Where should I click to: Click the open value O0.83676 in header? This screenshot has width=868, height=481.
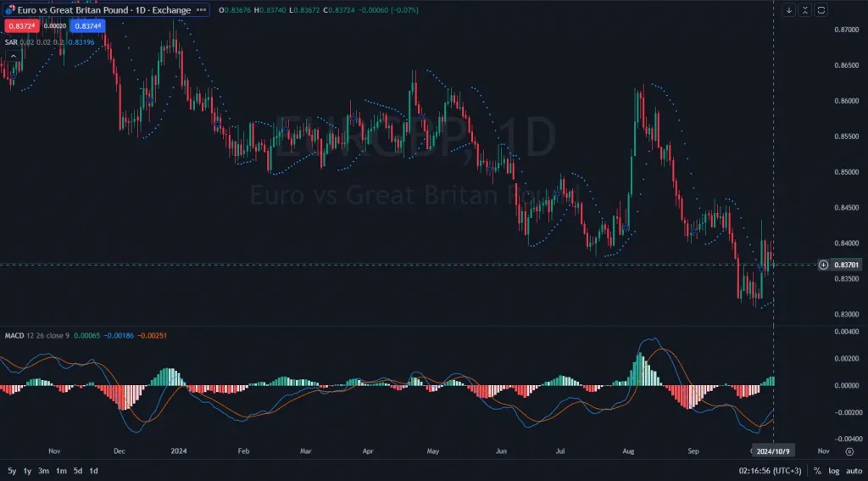pos(235,10)
